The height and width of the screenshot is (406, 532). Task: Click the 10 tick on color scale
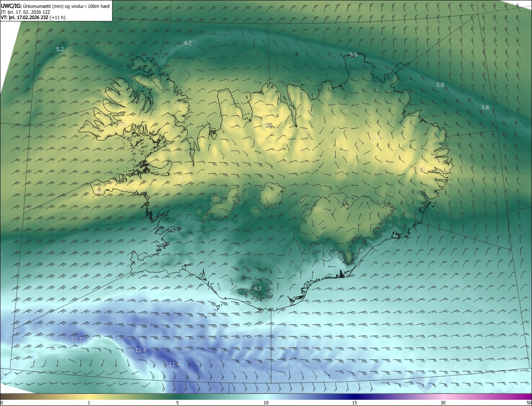pos(266,403)
